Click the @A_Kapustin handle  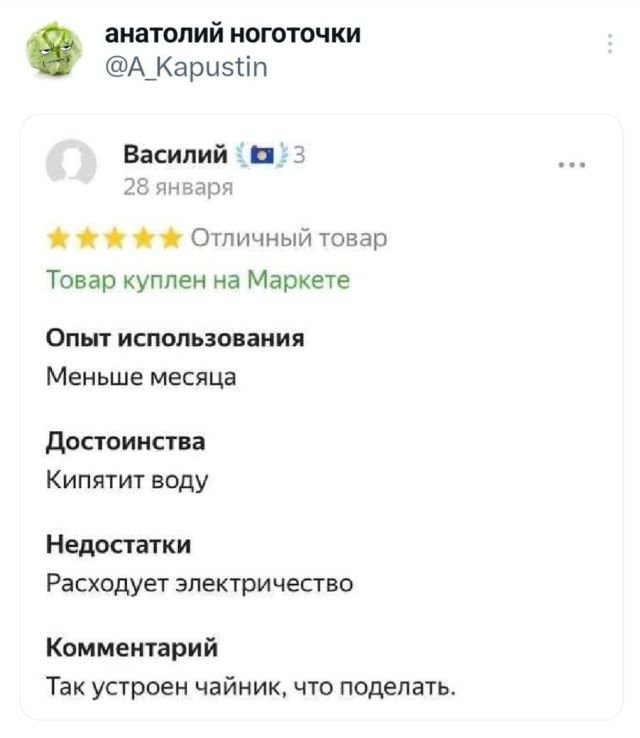coord(187,67)
